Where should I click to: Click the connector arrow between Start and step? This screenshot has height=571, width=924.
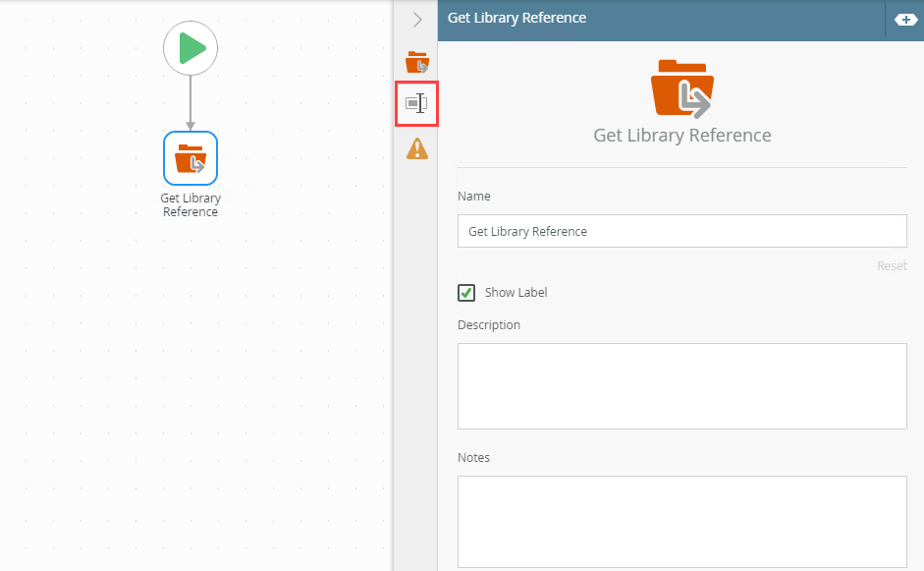[x=190, y=102]
